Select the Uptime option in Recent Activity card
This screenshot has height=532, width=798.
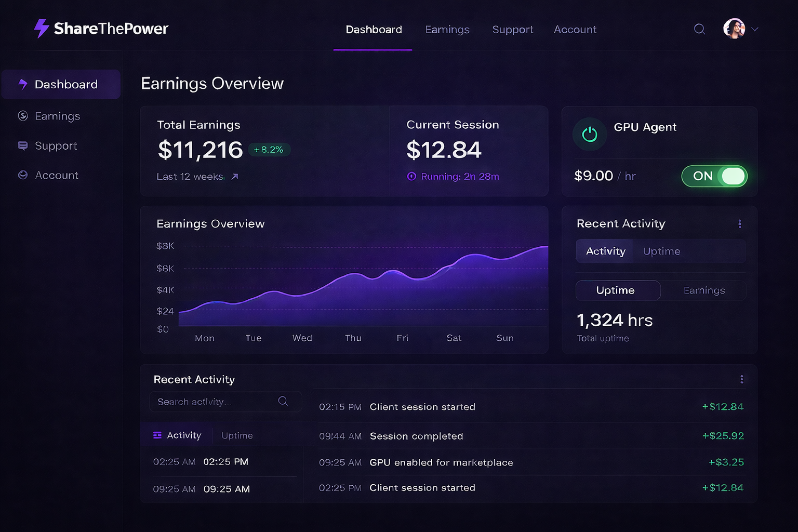617,290
